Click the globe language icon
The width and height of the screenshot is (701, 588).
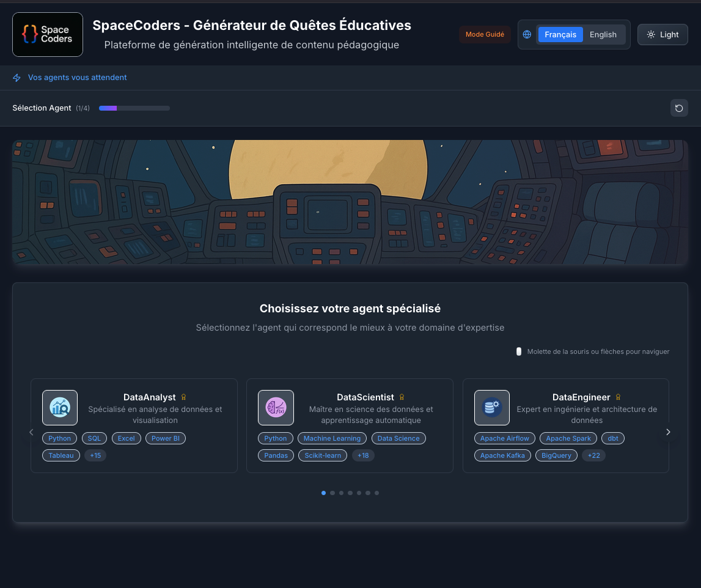click(527, 34)
